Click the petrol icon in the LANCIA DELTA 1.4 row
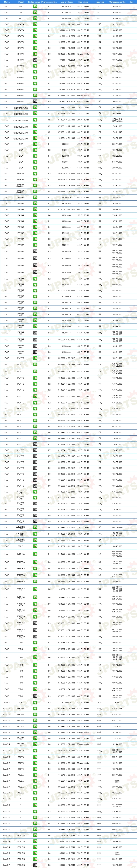The image size is (137, 868). tap(35, 750)
